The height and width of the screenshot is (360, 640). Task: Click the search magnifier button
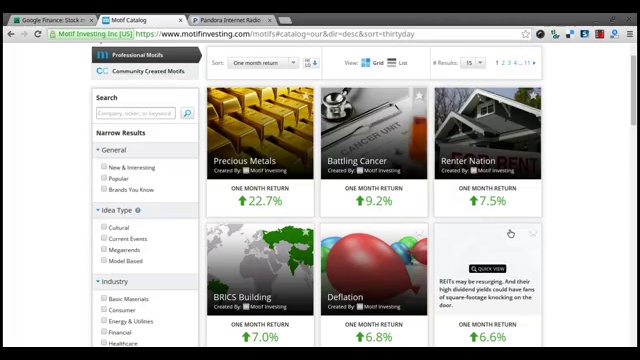tap(187, 113)
